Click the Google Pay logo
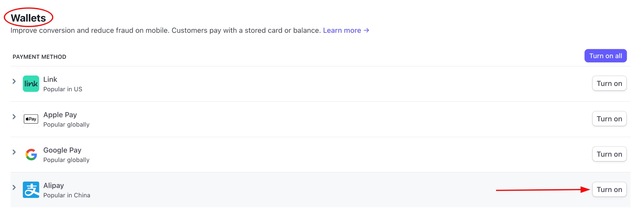The width and height of the screenshot is (644, 215). pyautogui.click(x=31, y=154)
